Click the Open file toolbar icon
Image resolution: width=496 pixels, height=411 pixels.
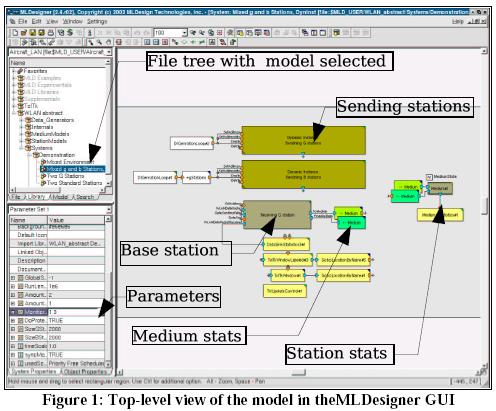[x=24, y=33]
